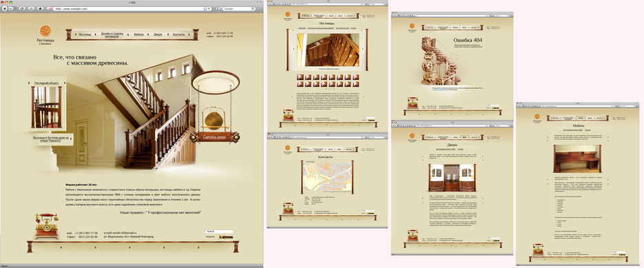Click the Home icon in the large browser toolbar
644x268 pixels.
pos(40,8)
